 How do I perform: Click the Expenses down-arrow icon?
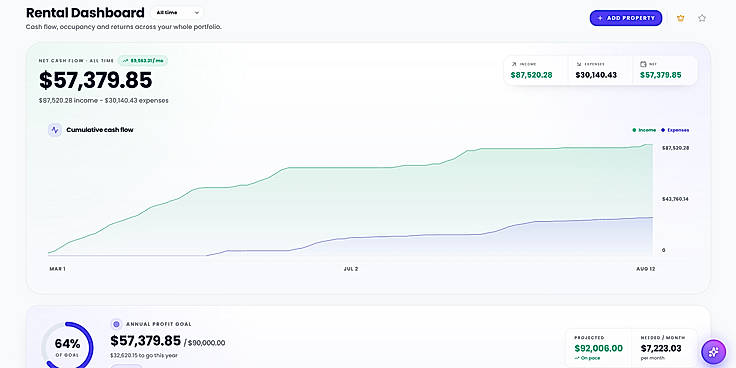pyautogui.click(x=579, y=64)
